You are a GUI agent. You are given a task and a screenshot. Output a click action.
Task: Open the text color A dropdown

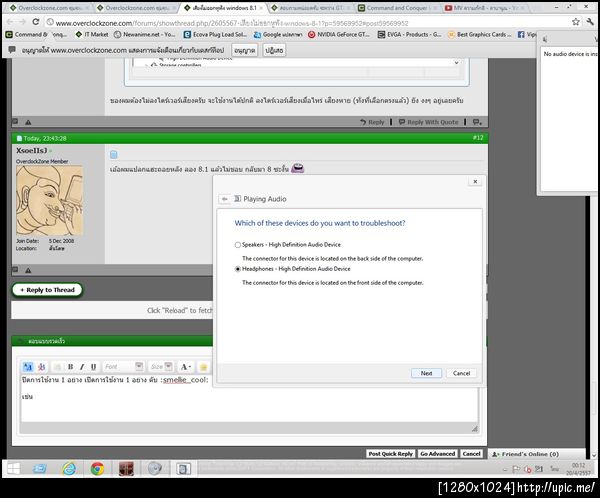[x=186, y=367]
